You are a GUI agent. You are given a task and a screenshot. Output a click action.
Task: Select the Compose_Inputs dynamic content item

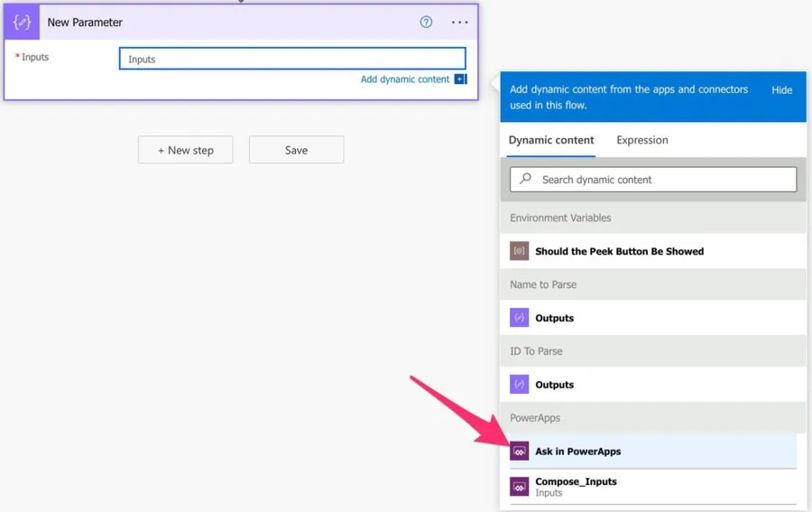(576, 486)
